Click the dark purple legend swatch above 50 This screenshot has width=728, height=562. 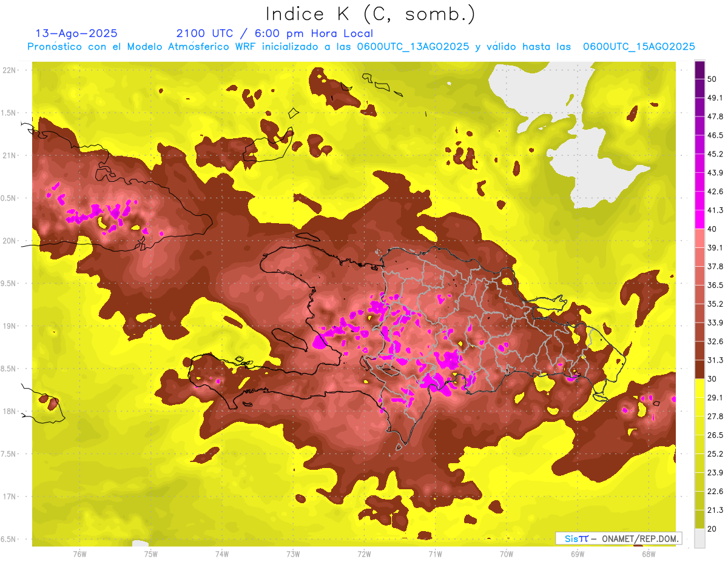(699, 70)
